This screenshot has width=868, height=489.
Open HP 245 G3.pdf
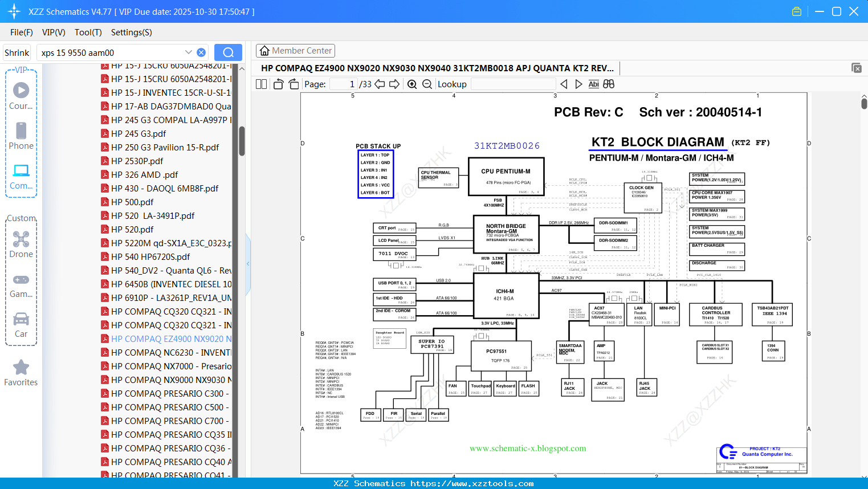[133, 133]
